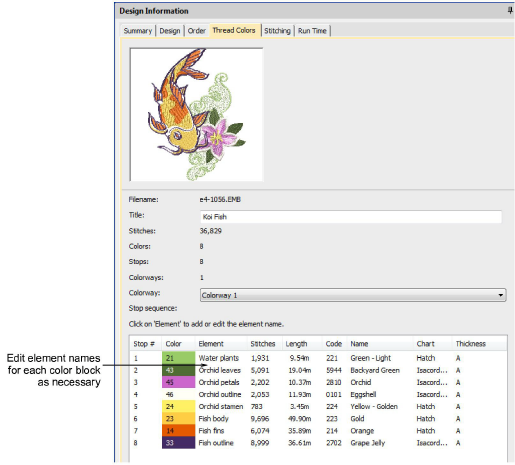Open the Design tab
Image resolution: width=515 pixels, height=465 pixels.
tap(170, 31)
